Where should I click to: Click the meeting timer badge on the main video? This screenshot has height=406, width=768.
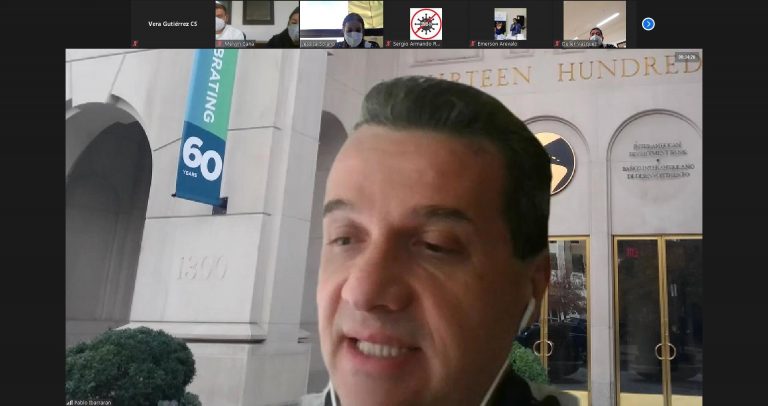(686, 57)
